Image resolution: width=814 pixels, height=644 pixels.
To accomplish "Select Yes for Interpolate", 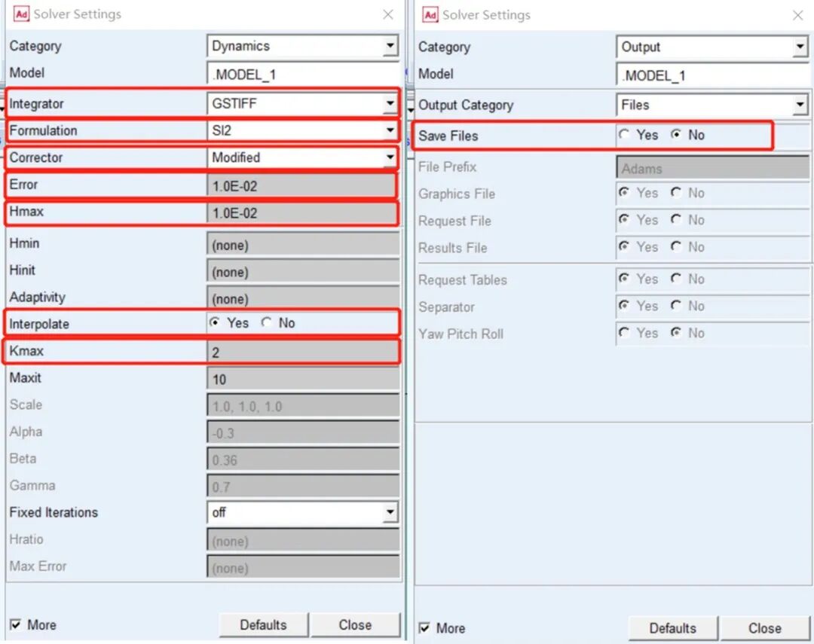I will click(x=214, y=323).
